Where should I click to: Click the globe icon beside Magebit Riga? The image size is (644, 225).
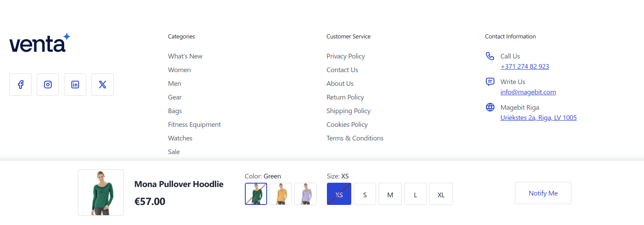tap(490, 108)
